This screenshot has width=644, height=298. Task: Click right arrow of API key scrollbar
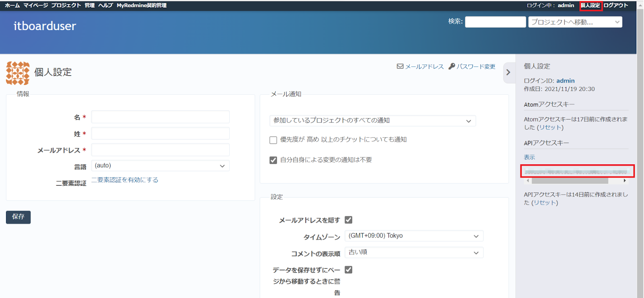(625, 181)
